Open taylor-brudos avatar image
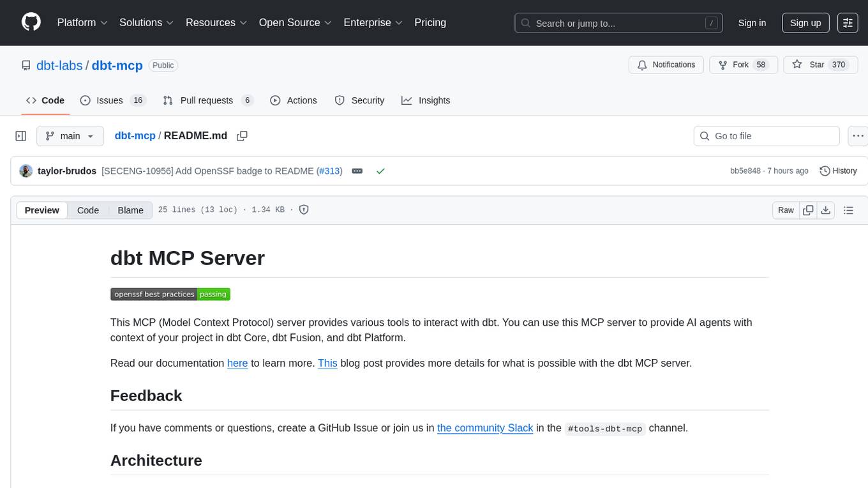The height and width of the screenshot is (488, 868). [26, 171]
